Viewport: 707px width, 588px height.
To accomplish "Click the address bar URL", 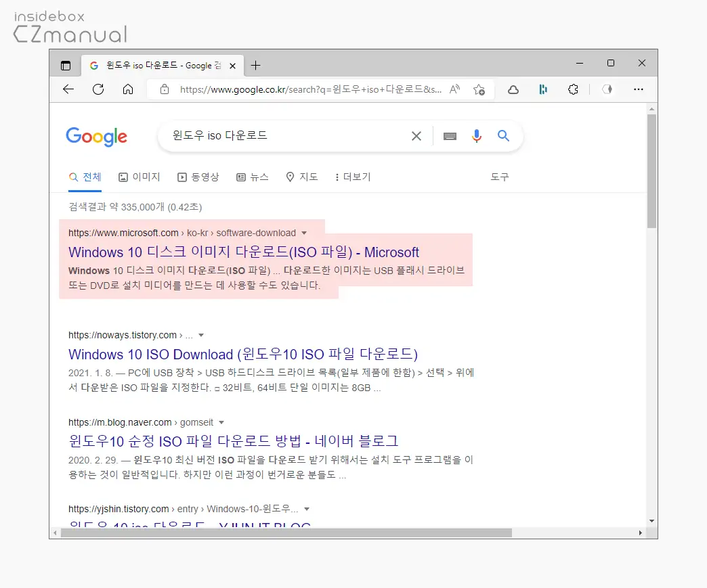I will tap(310, 89).
